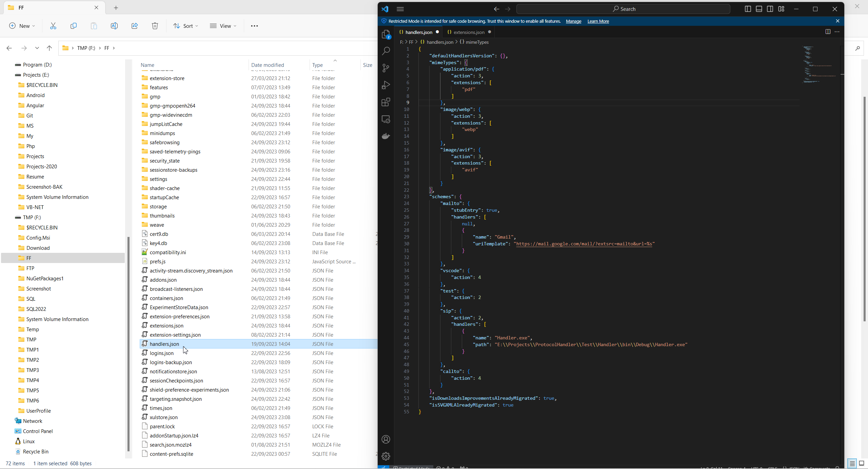The image size is (868, 469).
Task: Click the VS Code command center search box
Action: tap(623, 9)
